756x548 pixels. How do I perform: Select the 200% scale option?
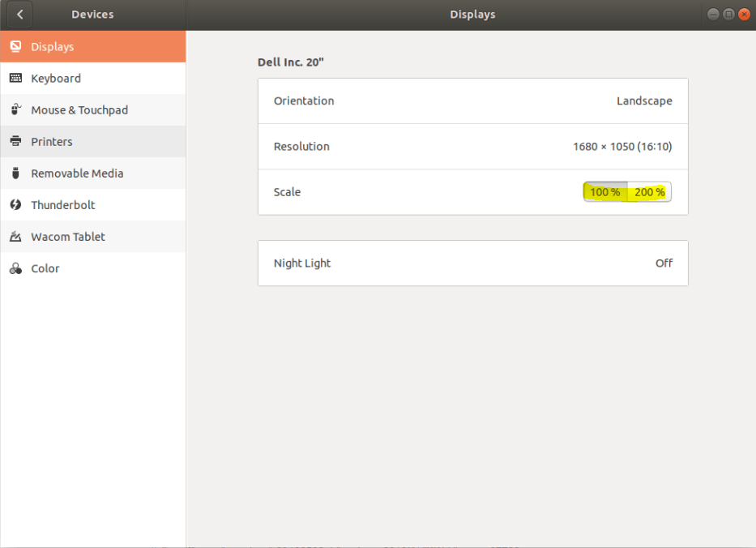648,192
